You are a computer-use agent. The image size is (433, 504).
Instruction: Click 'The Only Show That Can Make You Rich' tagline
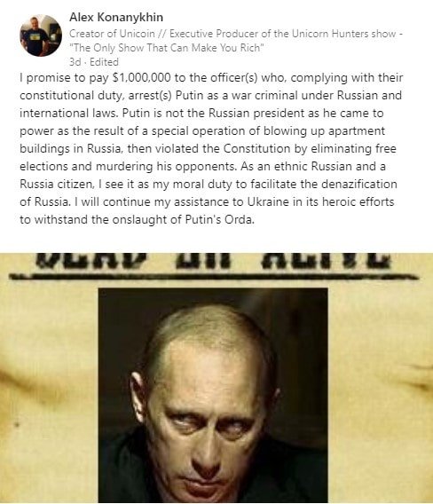coord(167,48)
